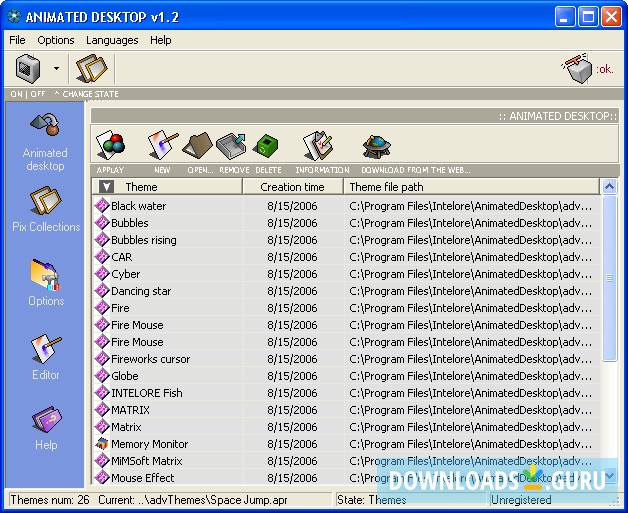The height and width of the screenshot is (513, 628).
Task: Click the Open theme folder icon
Action: click(x=198, y=147)
